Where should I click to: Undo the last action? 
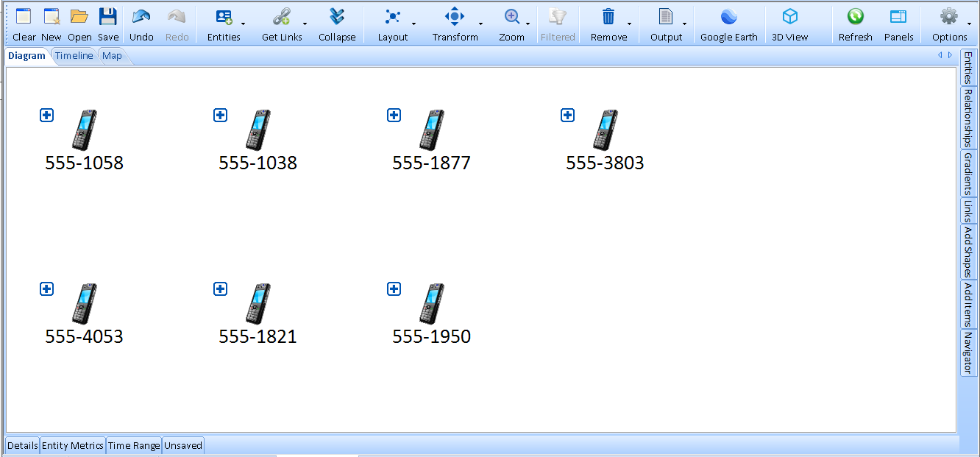141,17
